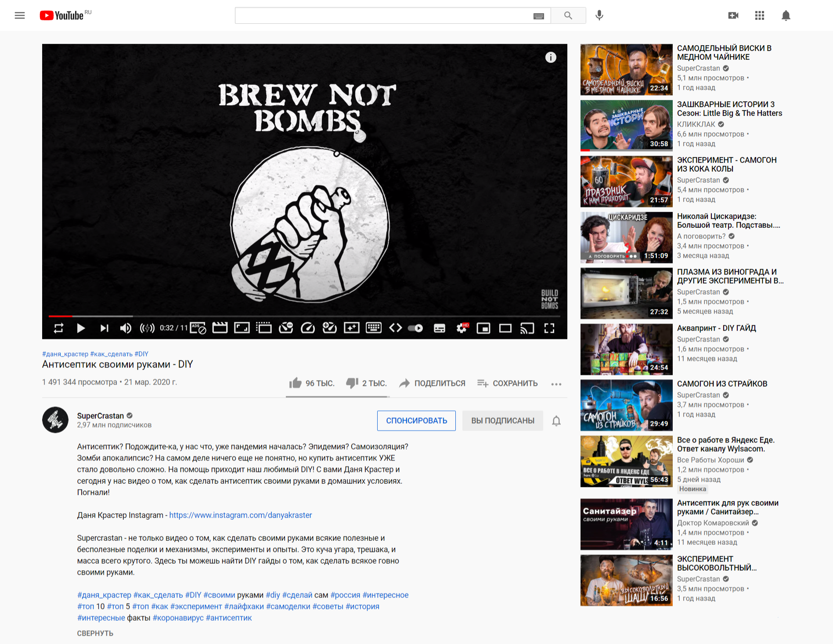This screenshot has height=644, width=833.
Task: Open ЭКСПЕРИМЕНТ - САМОГОН ИЗ КОКА КОЛЫ thumbnail
Action: (x=626, y=181)
